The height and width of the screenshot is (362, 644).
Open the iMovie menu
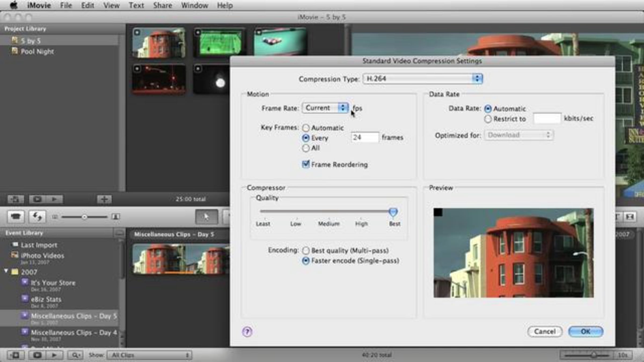tap(39, 5)
